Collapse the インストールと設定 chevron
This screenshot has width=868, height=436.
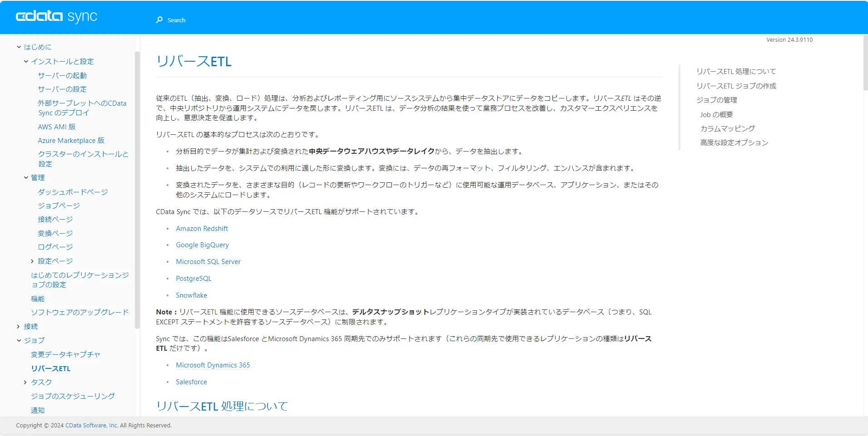[x=26, y=61]
